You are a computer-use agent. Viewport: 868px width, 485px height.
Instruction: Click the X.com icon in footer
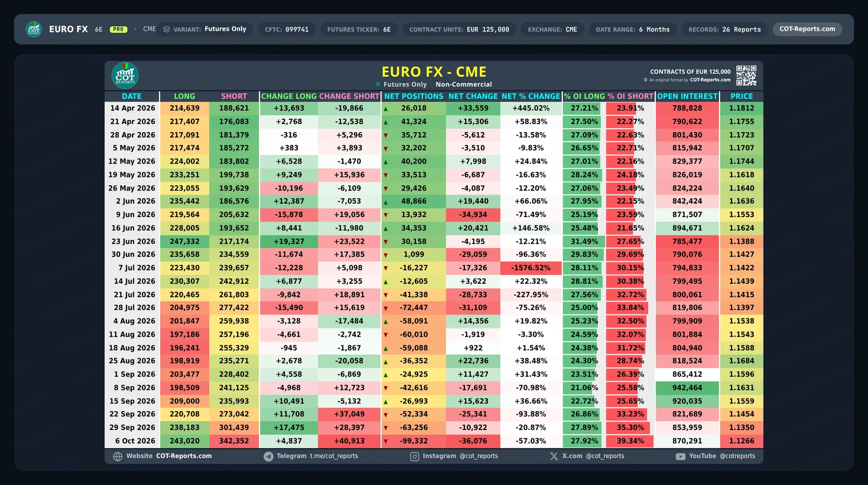click(554, 457)
